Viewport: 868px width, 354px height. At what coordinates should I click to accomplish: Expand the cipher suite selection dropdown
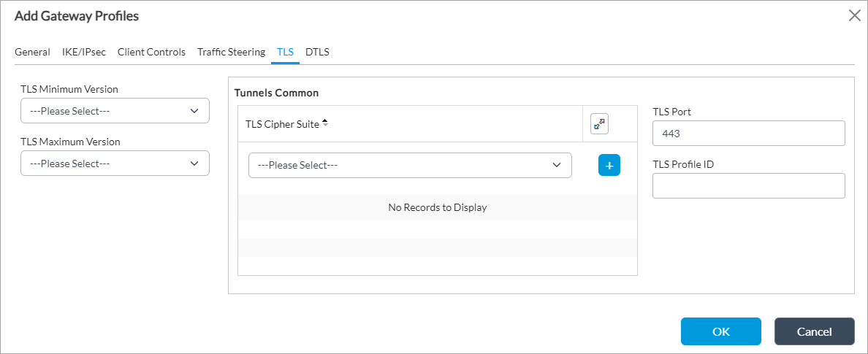pos(410,165)
